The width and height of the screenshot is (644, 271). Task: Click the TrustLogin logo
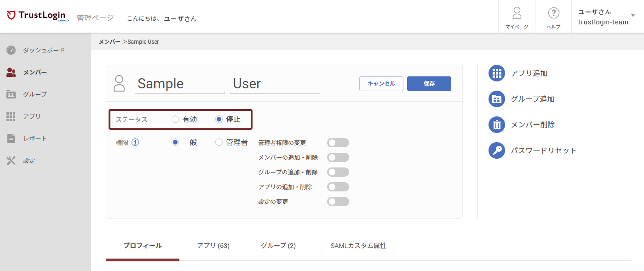[38, 16]
